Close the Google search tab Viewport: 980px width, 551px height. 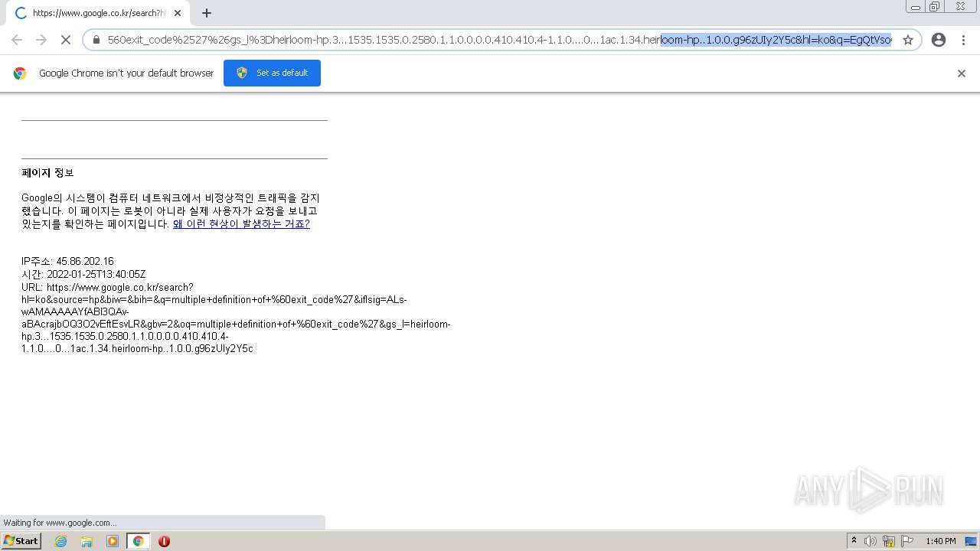click(178, 13)
